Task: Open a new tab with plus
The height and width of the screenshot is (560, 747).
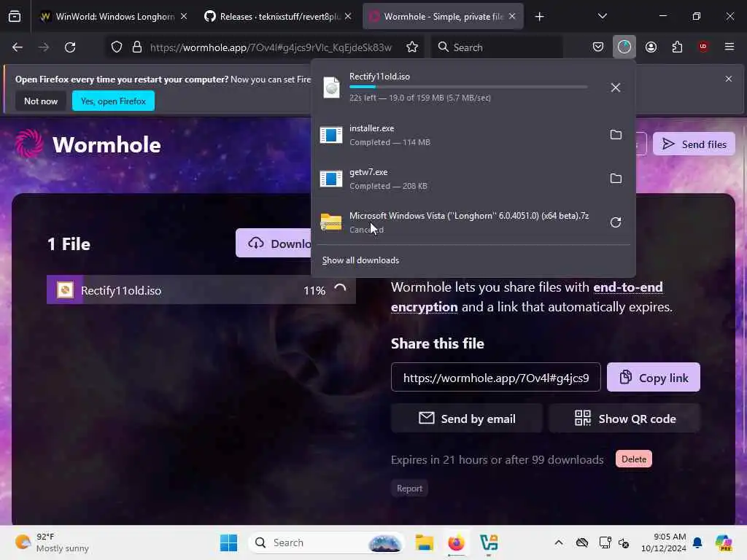Action: pos(539,17)
